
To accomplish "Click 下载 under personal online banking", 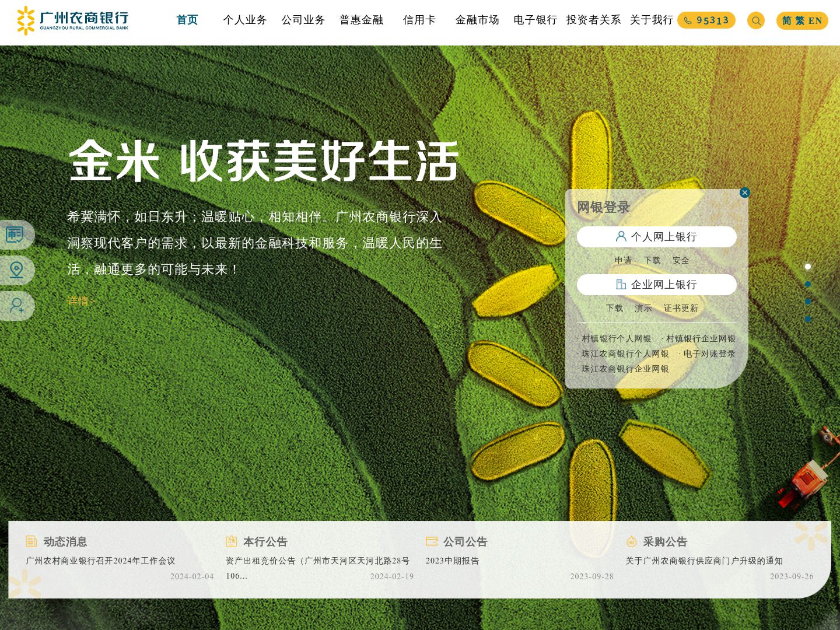I will click(652, 260).
